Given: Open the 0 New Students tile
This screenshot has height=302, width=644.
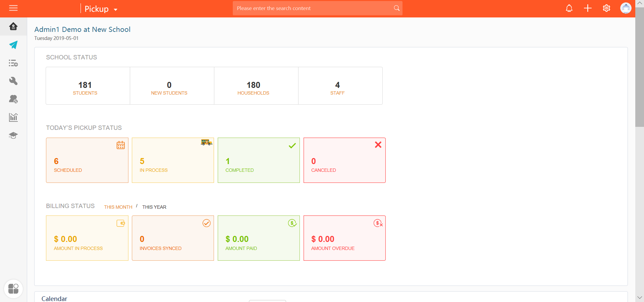Looking at the screenshot, I should [172, 86].
